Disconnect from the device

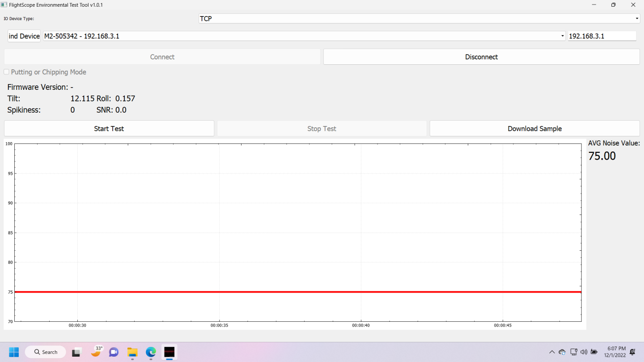482,57
